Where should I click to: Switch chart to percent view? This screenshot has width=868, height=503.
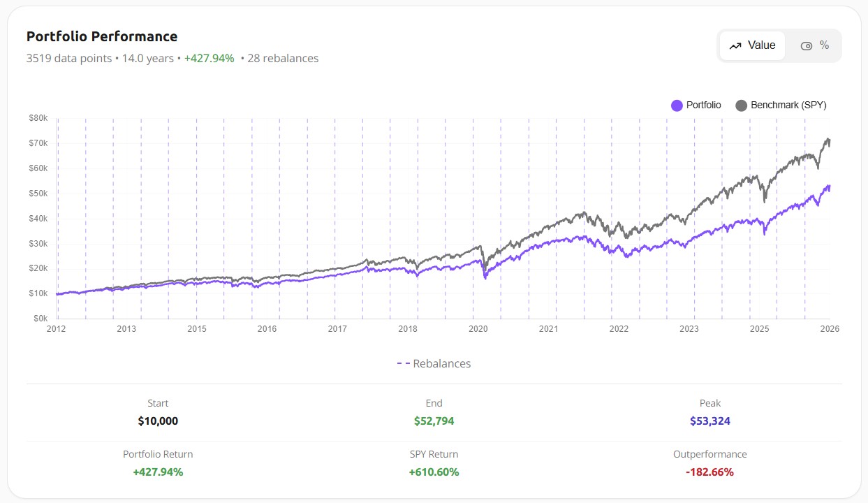coord(814,45)
